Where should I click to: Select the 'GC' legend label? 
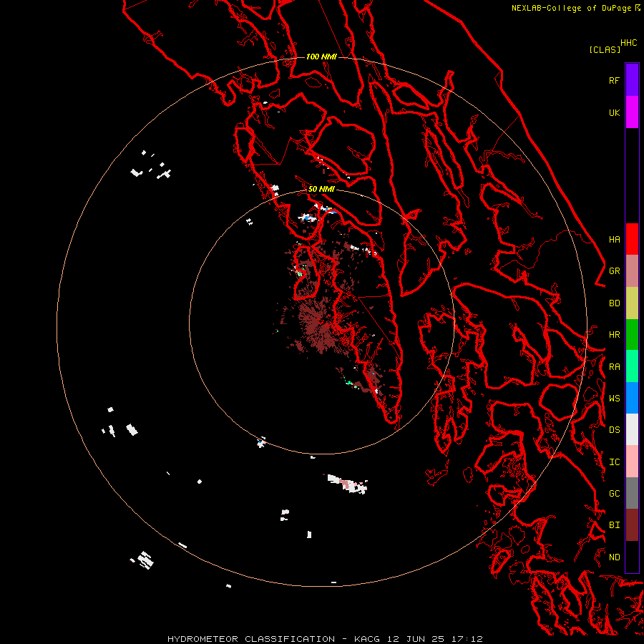[x=614, y=494]
